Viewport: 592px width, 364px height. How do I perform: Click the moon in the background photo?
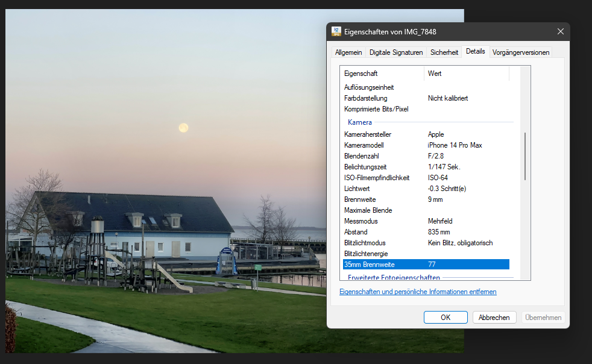pyautogui.click(x=183, y=127)
